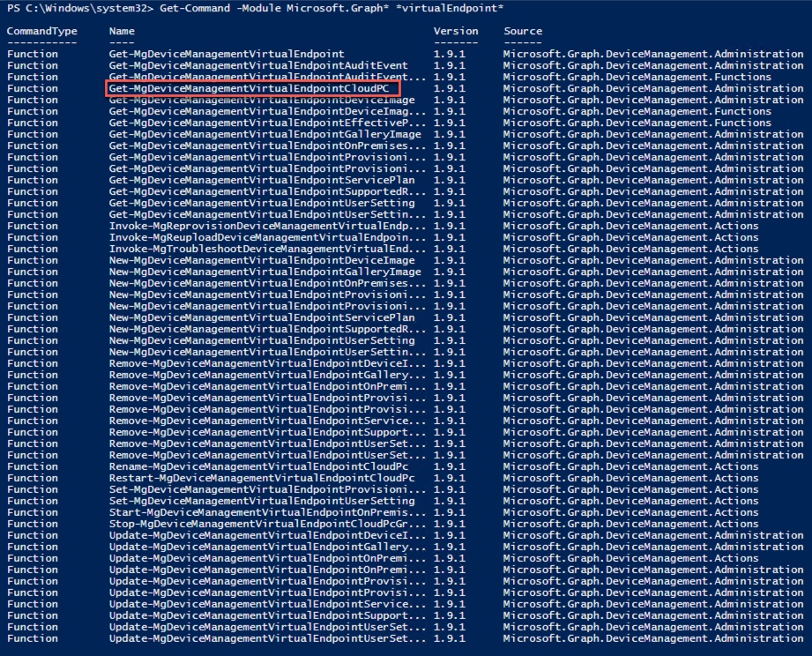Click the Update-MgDeviceManagementVirtualEndpointService... entry
This screenshot has width=812, height=656.
tap(267, 604)
